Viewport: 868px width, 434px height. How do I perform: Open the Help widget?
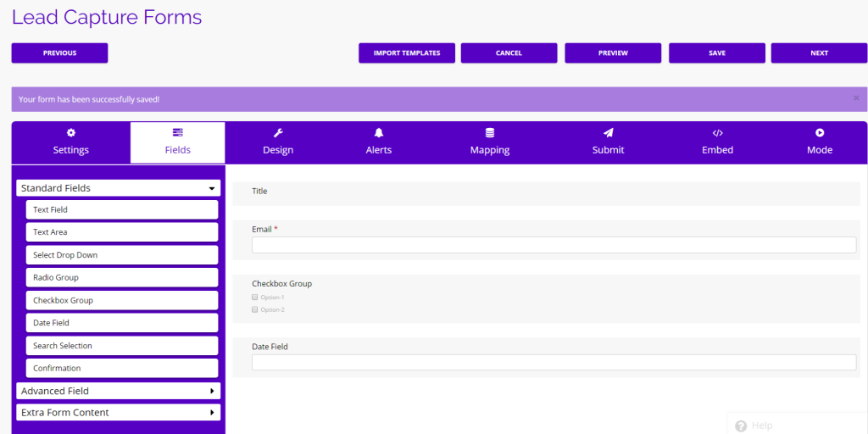(797, 424)
